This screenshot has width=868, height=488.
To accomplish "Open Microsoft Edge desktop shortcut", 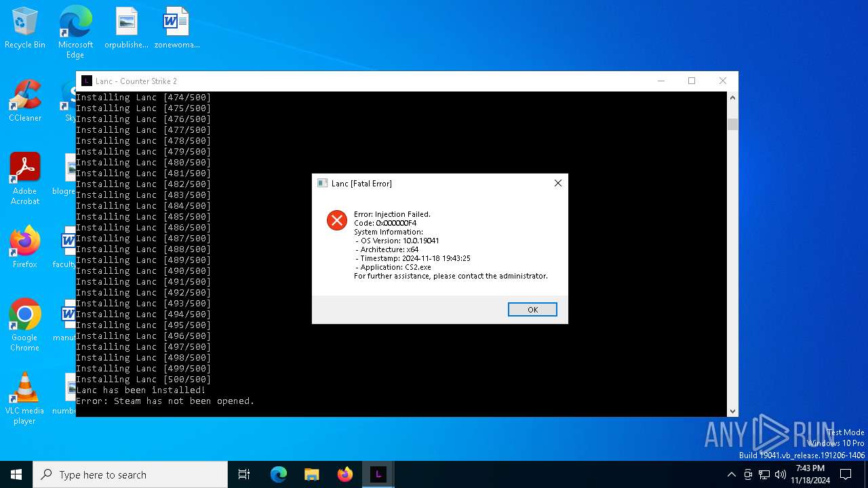I will pos(75,32).
